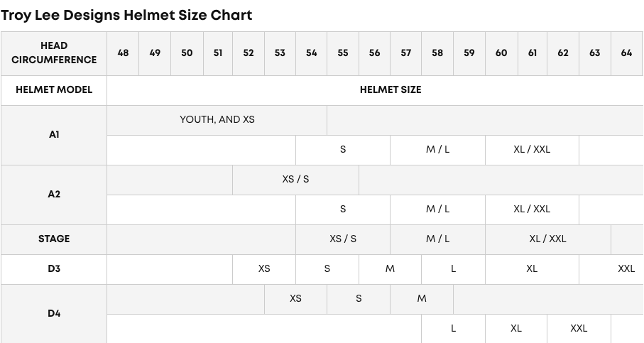Viewport: 644px width, 343px height.
Task: Click the A2 XL / XXL size cell
Action: [x=532, y=209]
